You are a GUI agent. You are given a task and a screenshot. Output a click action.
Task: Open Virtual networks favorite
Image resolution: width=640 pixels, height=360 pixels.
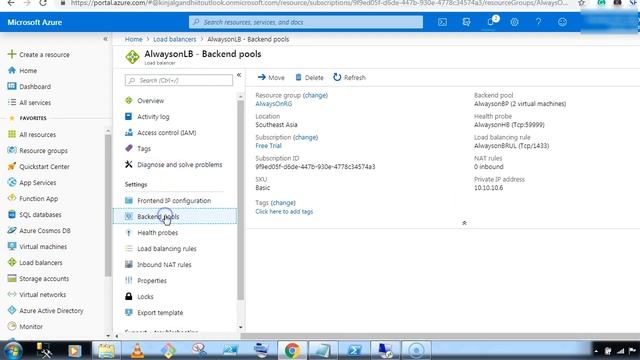click(x=37, y=294)
